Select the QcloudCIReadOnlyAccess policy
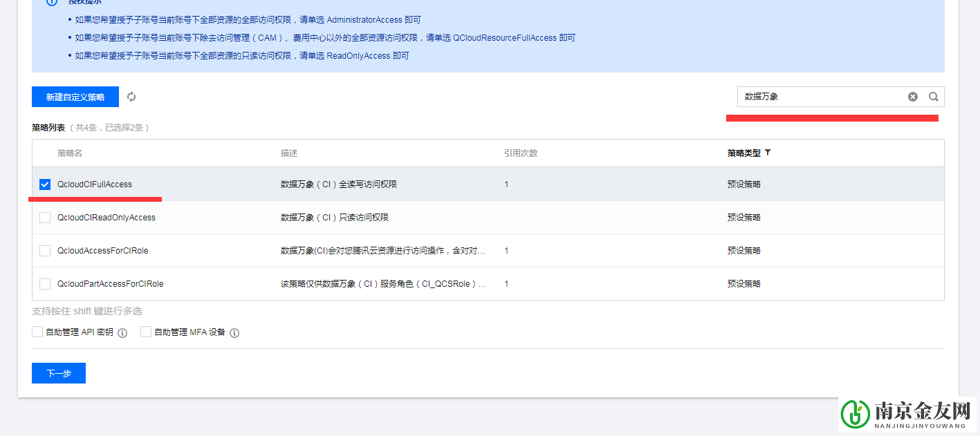Screen dimensions: 980x436 [x=45, y=217]
